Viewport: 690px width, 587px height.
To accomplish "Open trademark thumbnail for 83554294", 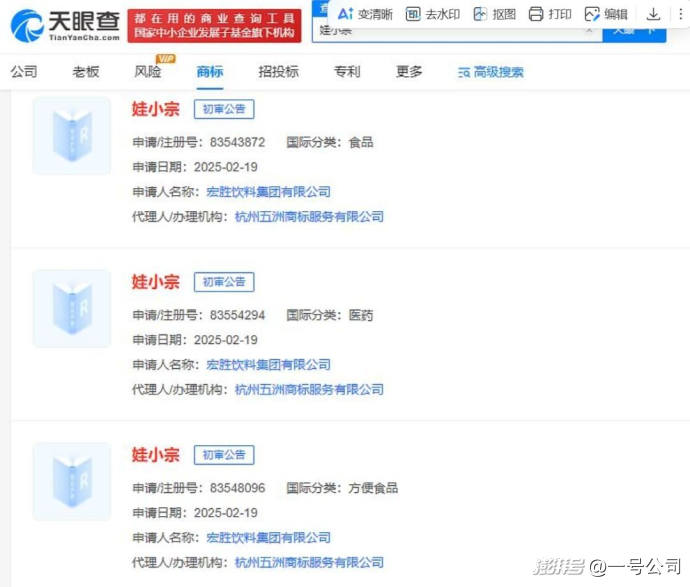I will (72, 309).
